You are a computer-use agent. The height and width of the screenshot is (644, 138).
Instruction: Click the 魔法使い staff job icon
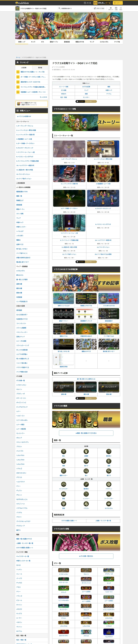point(109,452)
